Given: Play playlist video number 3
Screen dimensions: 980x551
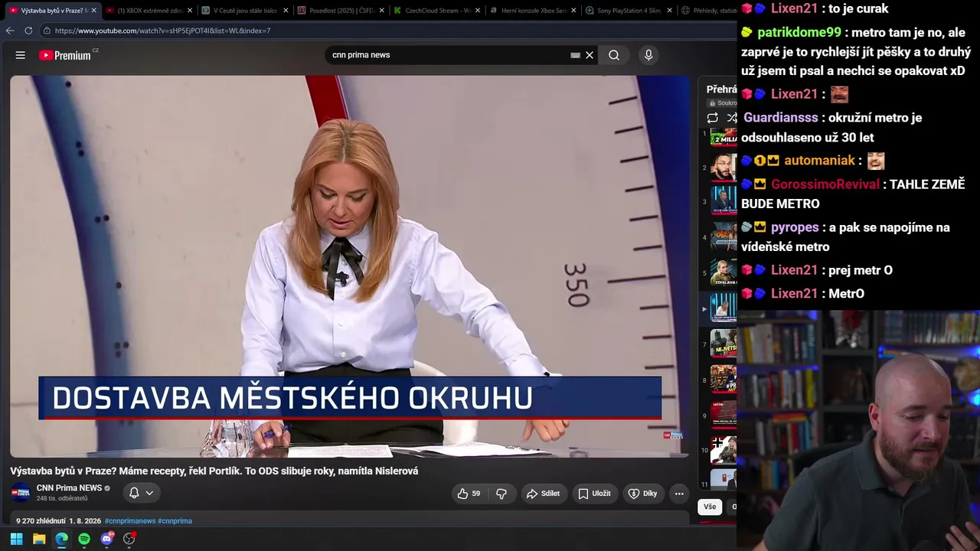Looking at the screenshot, I should pos(724,201).
